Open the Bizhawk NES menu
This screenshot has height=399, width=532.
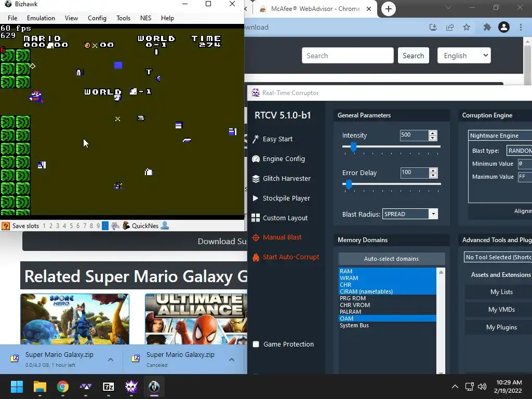point(145,18)
